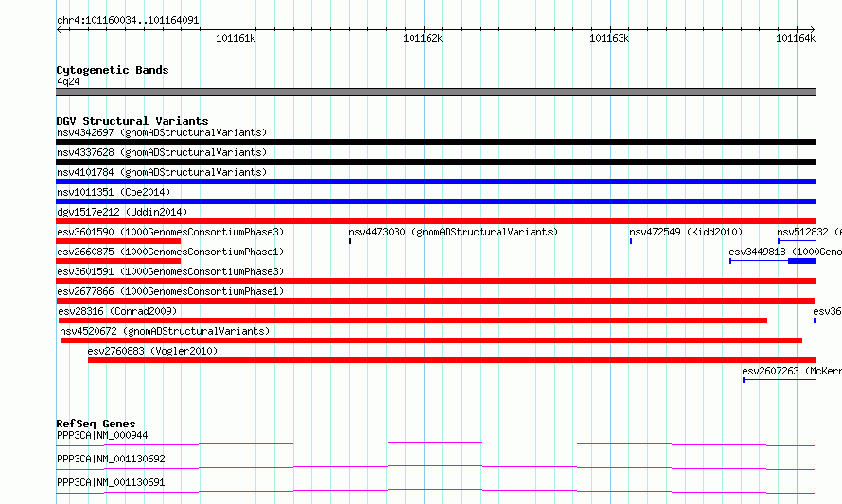Open the Cytogenetic Bands track heading
This screenshot has height=504, width=842.
[x=113, y=70]
